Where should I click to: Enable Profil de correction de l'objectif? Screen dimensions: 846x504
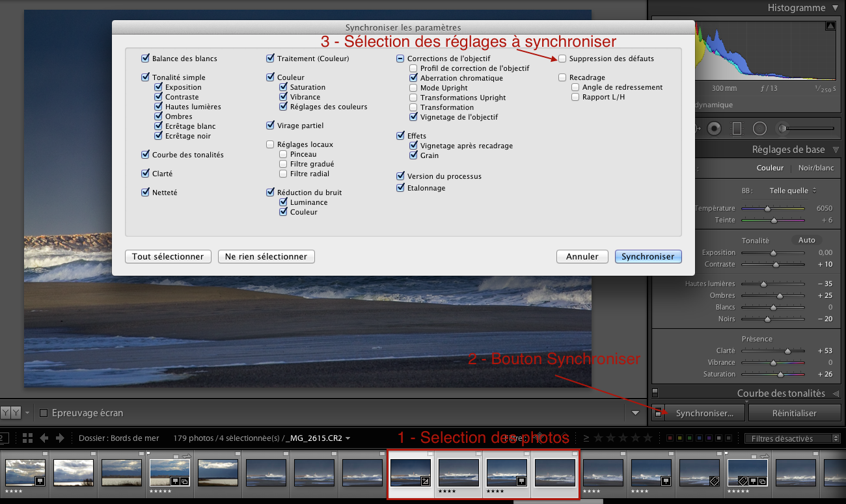pyautogui.click(x=414, y=68)
